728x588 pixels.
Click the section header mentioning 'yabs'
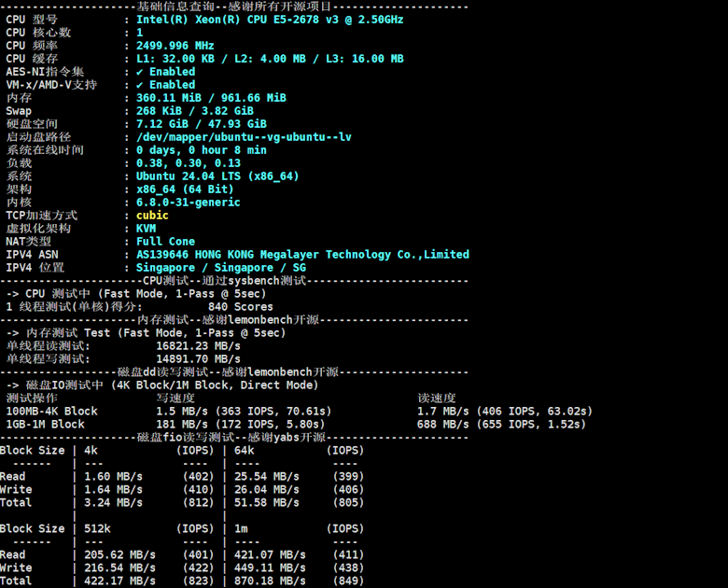click(234, 438)
